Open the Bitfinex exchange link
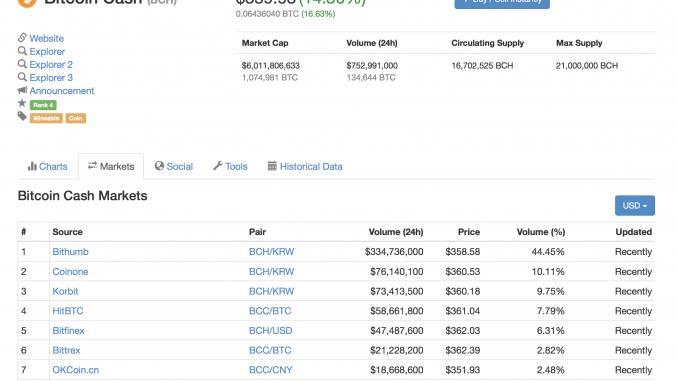The height and width of the screenshot is (381, 678). 68,330
